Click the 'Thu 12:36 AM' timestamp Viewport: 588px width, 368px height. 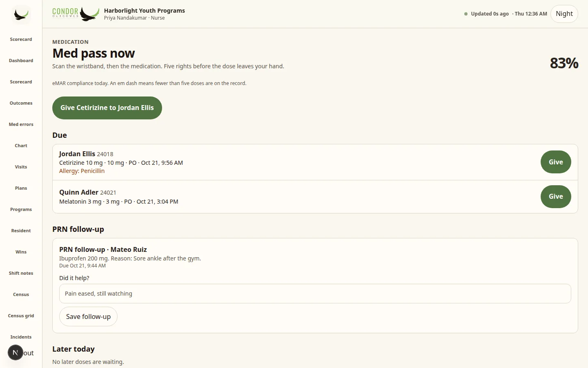pyautogui.click(x=531, y=14)
